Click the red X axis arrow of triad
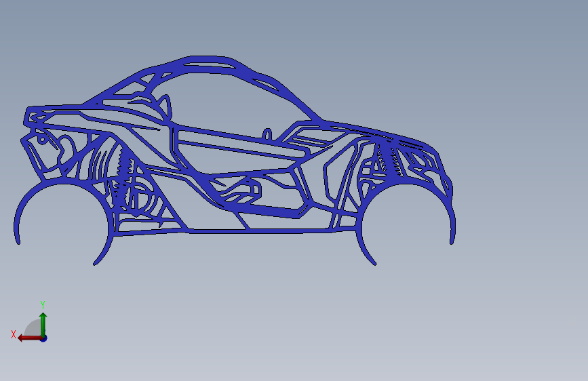Image resolution: width=588 pixels, height=381 pixels. [30, 338]
